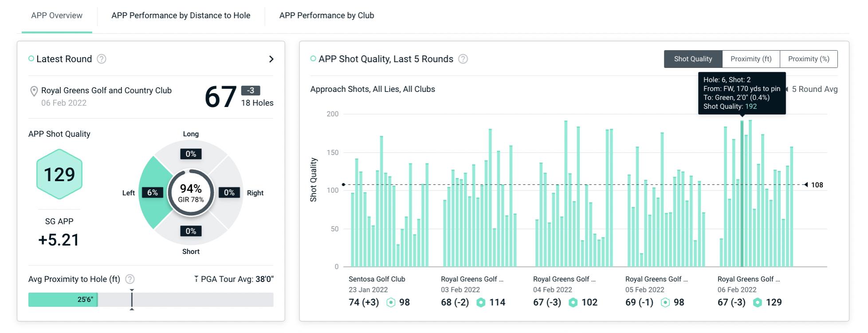Click the 108 average line marker
This screenshot has width=868, height=333.
(x=814, y=185)
